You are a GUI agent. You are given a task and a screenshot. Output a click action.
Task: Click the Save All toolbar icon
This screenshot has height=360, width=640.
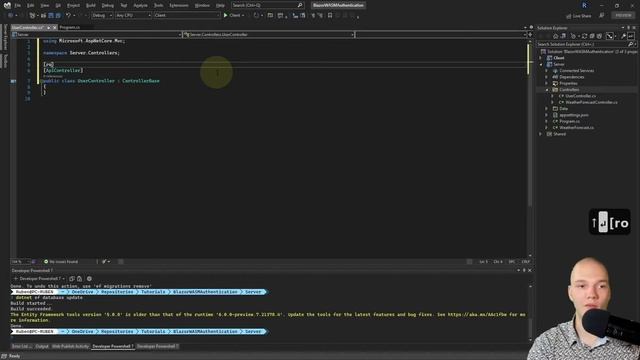(58, 16)
